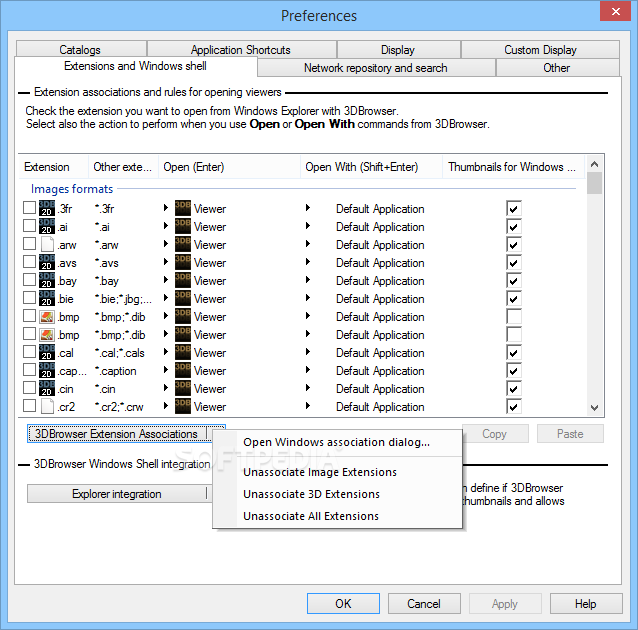Uncheck the thumbnails box for .bie

click(x=513, y=298)
